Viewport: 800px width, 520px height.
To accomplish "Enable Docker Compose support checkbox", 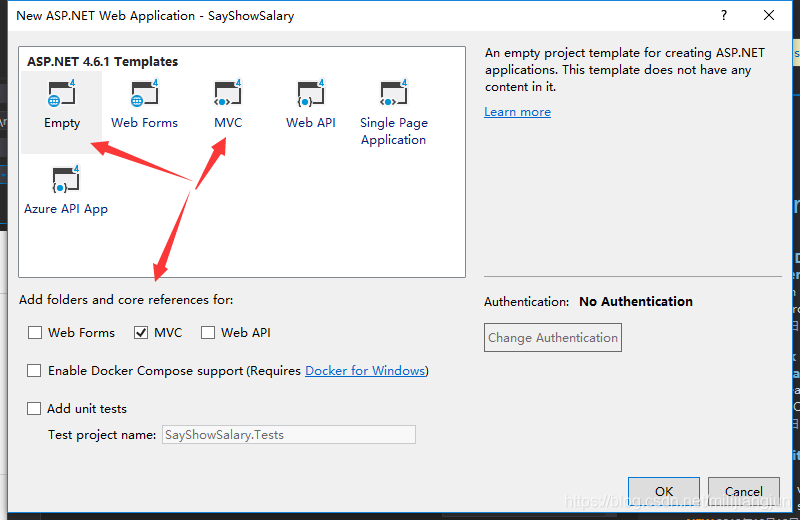I will 34,370.
